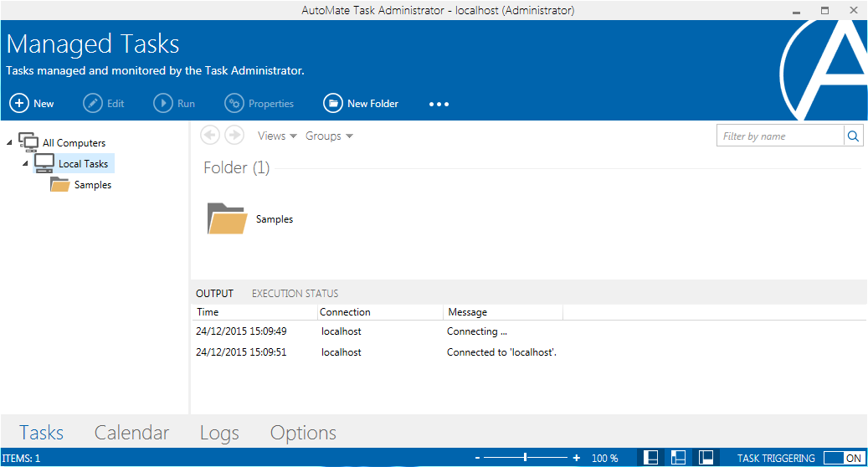Click the New task plus icon
Viewport: 868px width, 467px height.
pyautogui.click(x=19, y=103)
